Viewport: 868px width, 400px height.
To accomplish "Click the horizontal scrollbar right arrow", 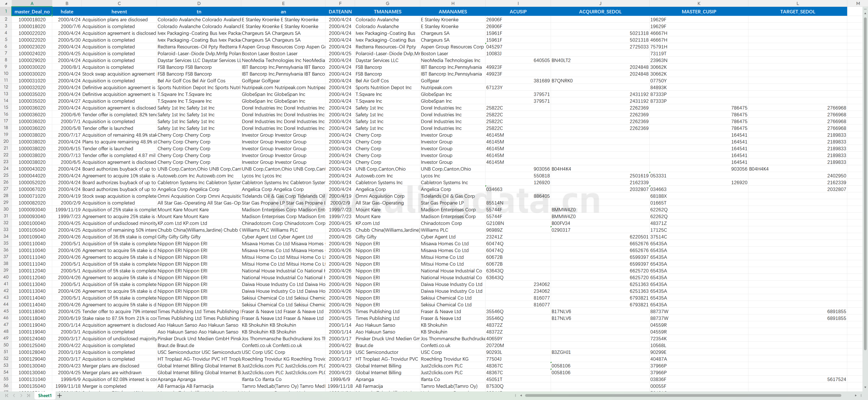I will [856, 396].
